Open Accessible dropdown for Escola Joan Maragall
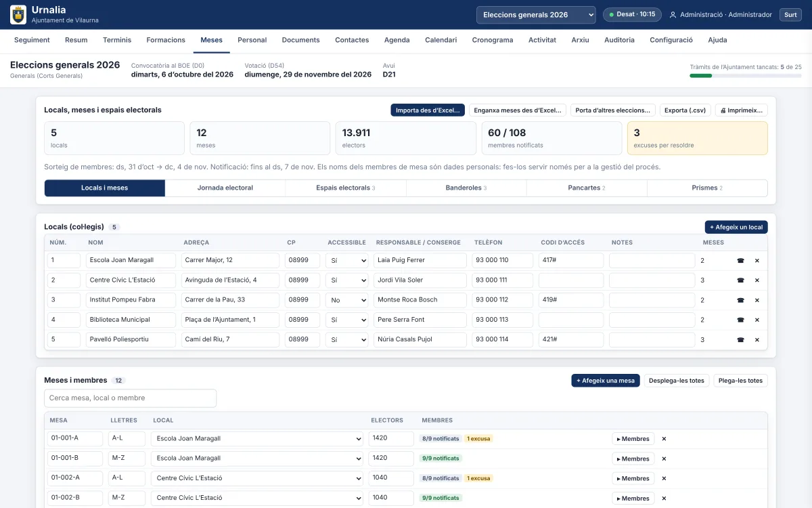This screenshot has width=812, height=508. [x=347, y=261]
